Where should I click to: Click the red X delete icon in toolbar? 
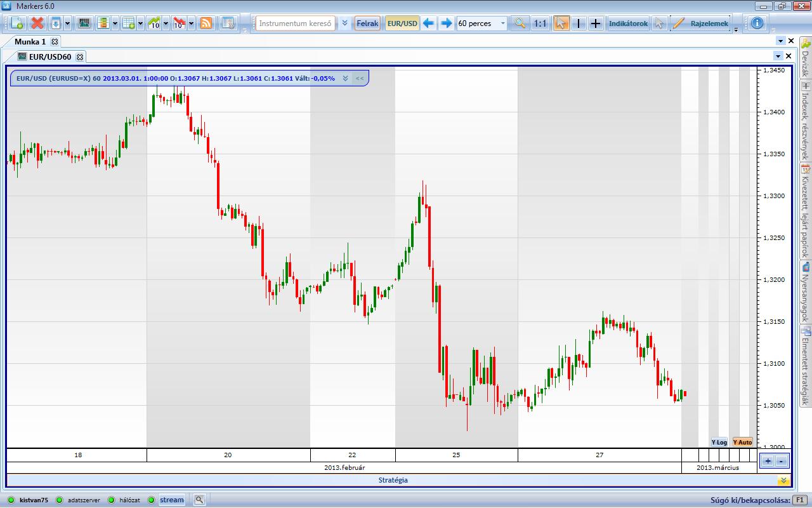(x=37, y=23)
